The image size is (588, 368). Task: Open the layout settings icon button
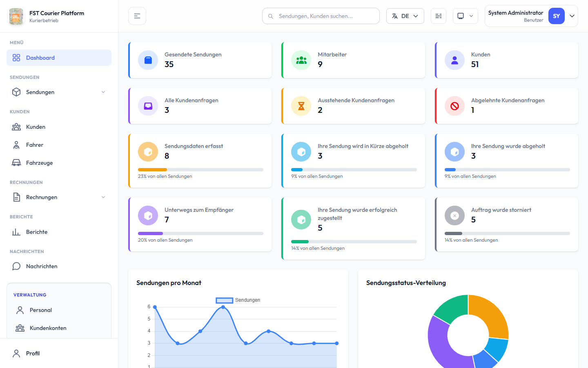439,16
